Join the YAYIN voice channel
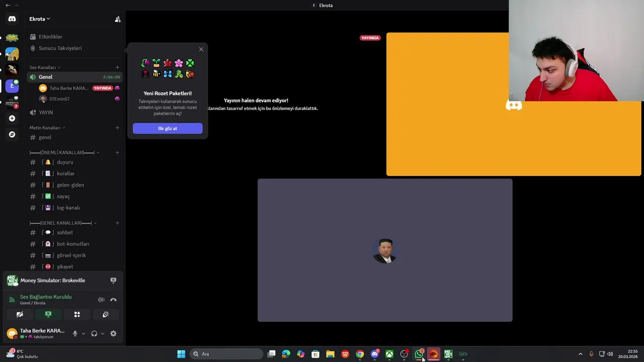The image size is (644, 362). [74, 113]
